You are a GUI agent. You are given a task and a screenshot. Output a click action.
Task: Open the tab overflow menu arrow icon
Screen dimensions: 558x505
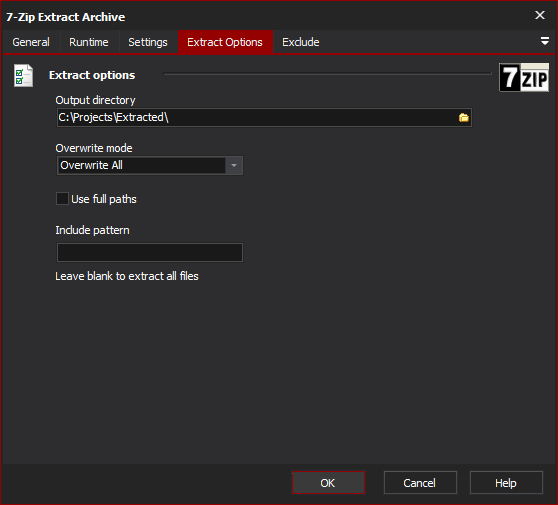(544, 41)
